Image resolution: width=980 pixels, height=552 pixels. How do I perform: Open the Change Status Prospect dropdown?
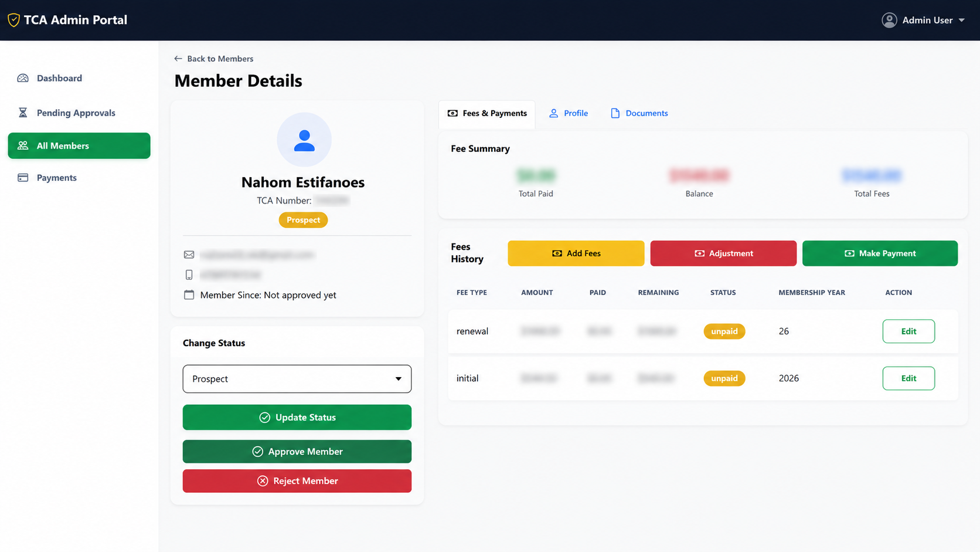297,379
